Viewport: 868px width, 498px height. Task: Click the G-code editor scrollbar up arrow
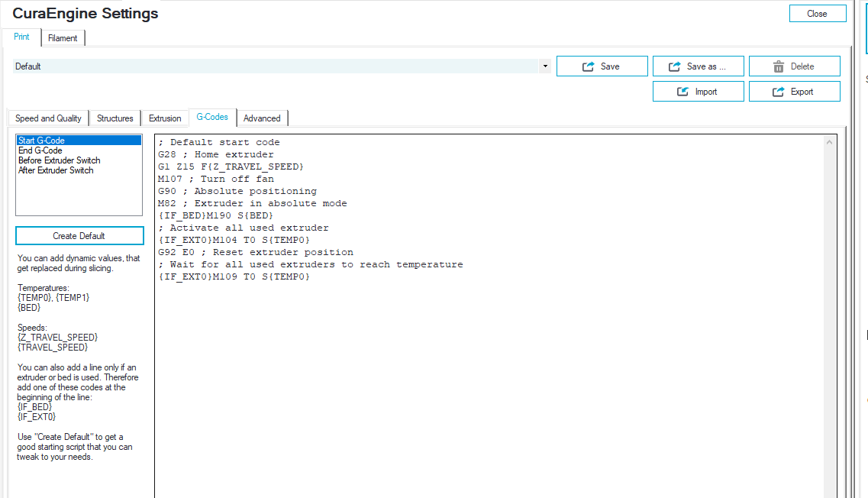pos(829,142)
